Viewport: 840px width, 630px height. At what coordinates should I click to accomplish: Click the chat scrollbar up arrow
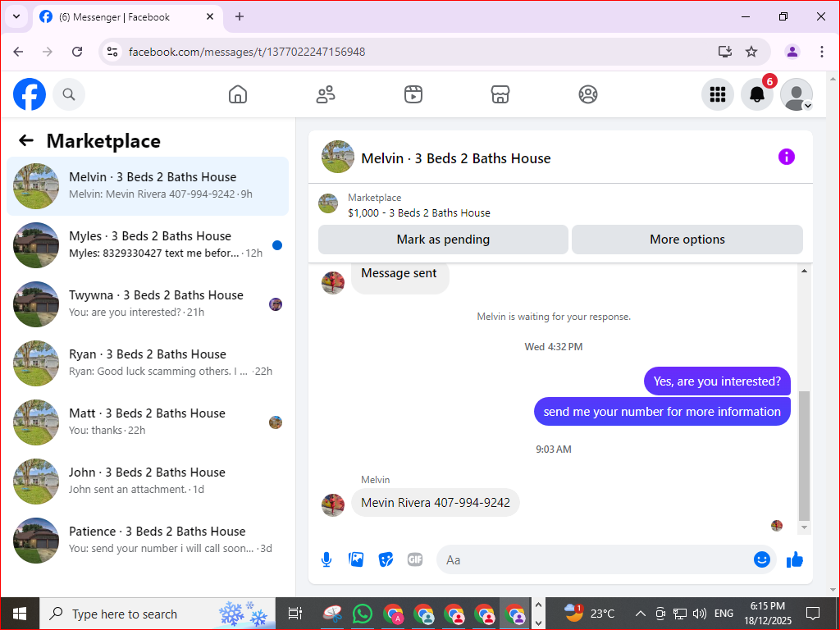click(x=804, y=271)
